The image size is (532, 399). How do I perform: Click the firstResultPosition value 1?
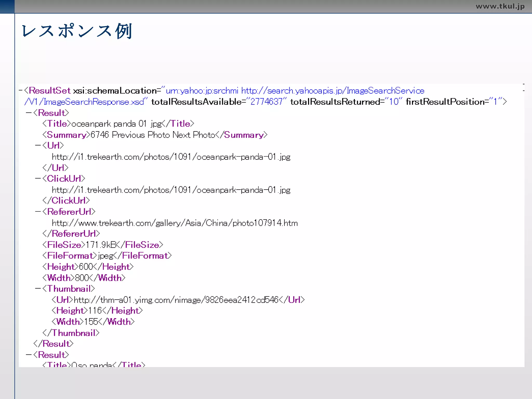click(495, 102)
